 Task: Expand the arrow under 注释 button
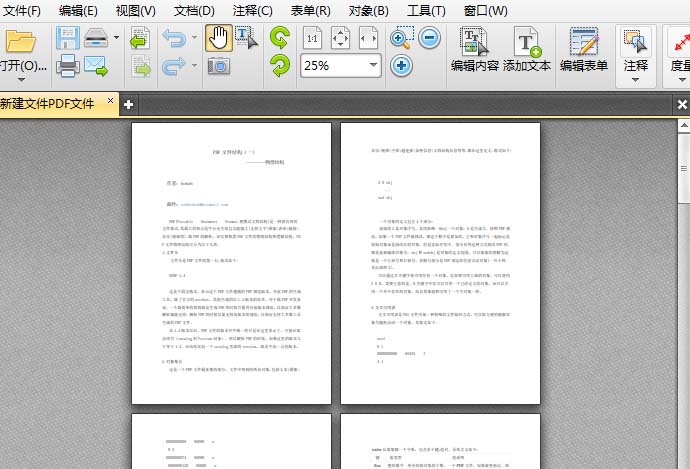tap(635, 80)
